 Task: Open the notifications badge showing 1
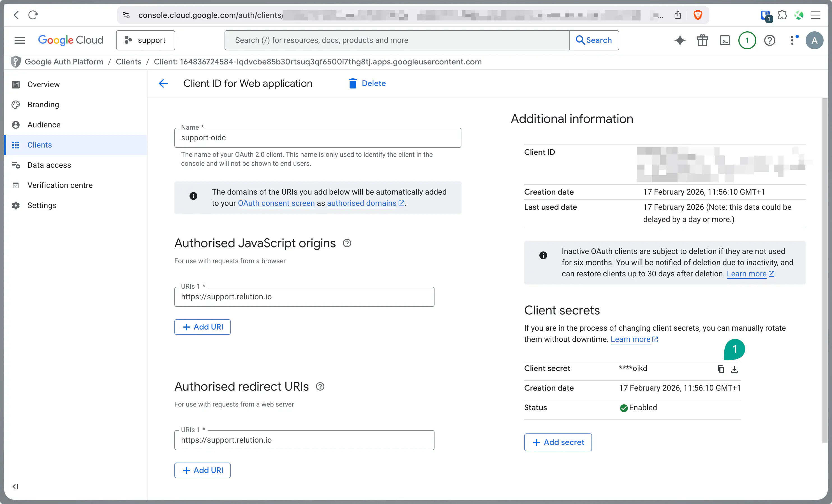747,40
